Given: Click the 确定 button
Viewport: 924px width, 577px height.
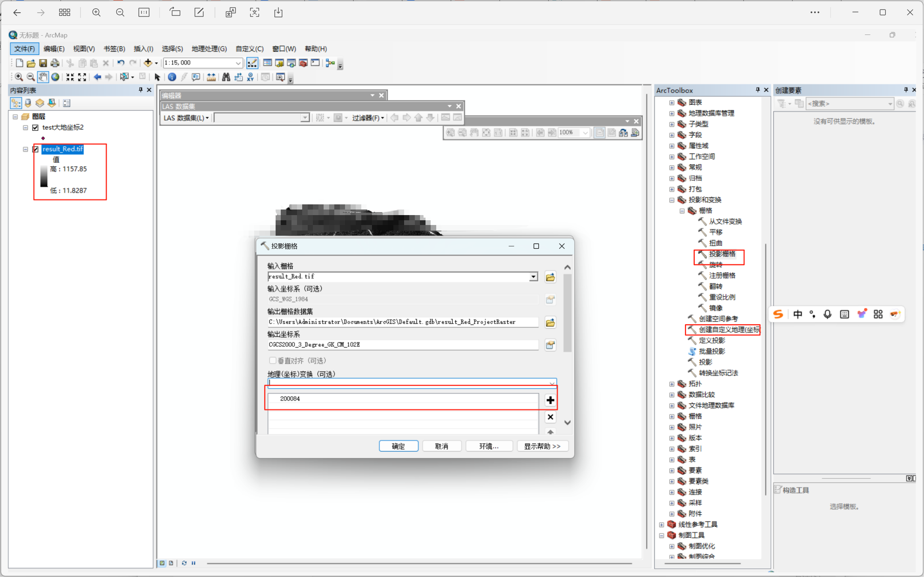Looking at the screenshot, I should click(x=398, y=446).
